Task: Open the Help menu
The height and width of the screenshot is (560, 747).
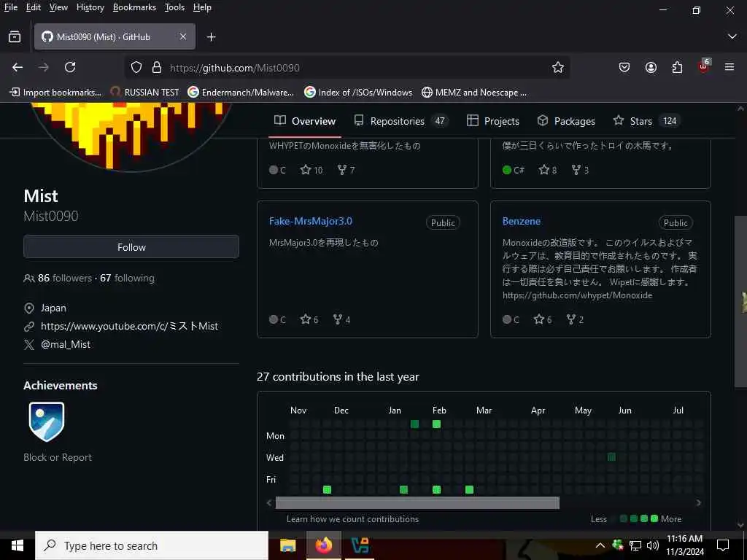Action: pyautogui.click(x=202, y=7)
